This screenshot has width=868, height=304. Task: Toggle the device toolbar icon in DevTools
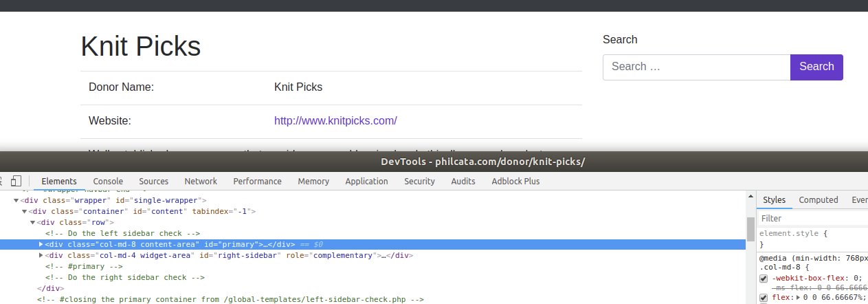(x=16, y=181)
